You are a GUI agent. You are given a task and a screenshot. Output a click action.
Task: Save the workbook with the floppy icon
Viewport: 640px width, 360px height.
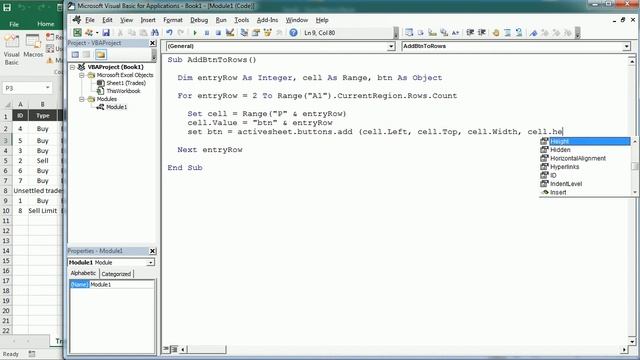coord(106,33)
